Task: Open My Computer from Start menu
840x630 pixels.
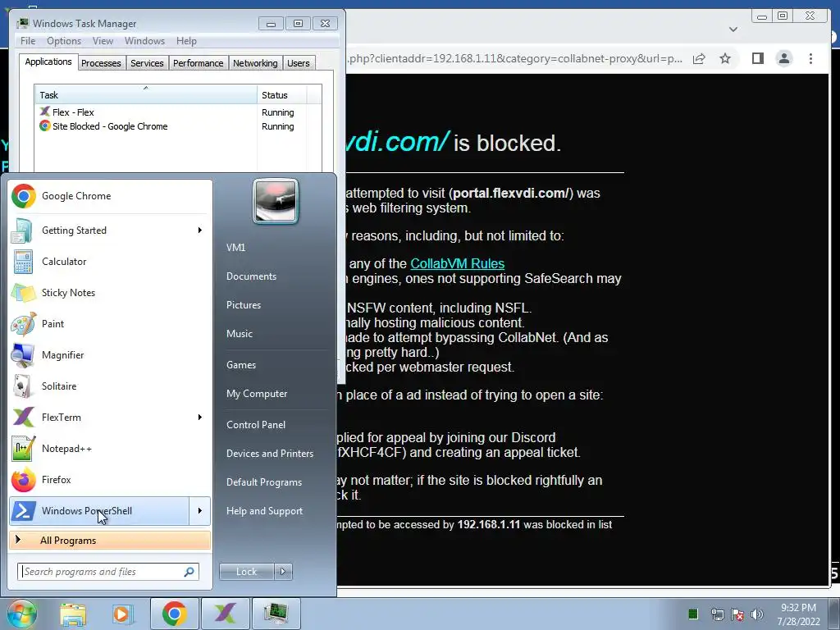Action: (257, 394)
